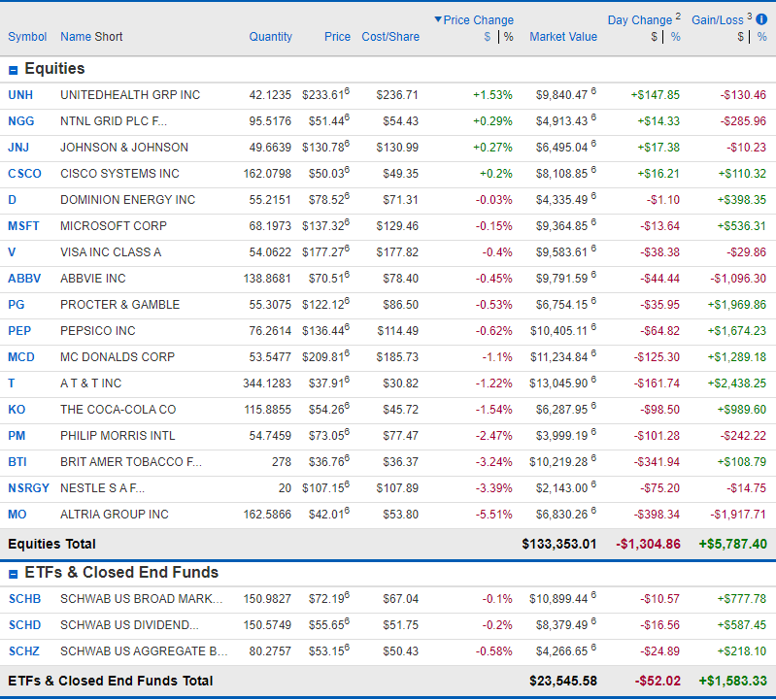Open the D symbol link
Image resolution: width=776 pixels, height=700 pixels.
pyautogui.click(x=13, y=200)
